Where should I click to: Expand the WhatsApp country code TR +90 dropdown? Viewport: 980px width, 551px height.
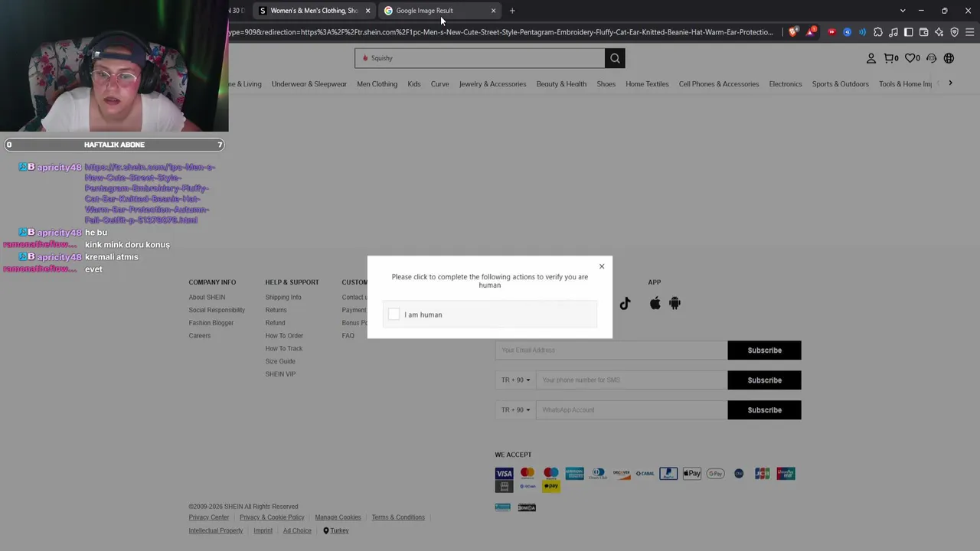[x=516, y=410]
